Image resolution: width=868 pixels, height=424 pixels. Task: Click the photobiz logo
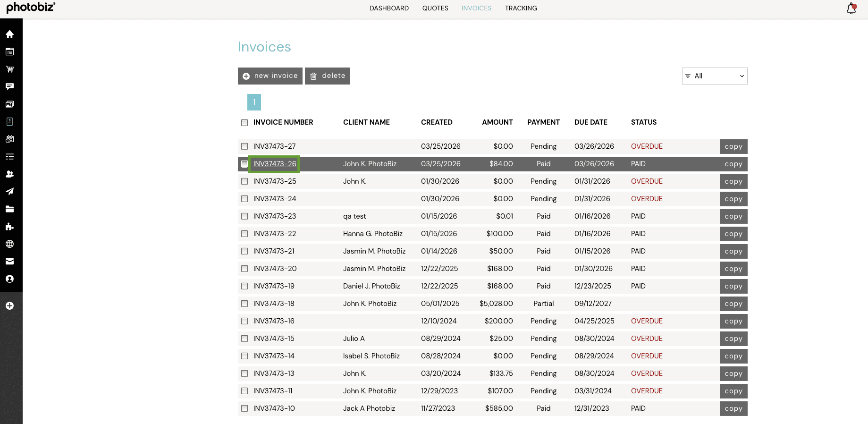(31, 8)
